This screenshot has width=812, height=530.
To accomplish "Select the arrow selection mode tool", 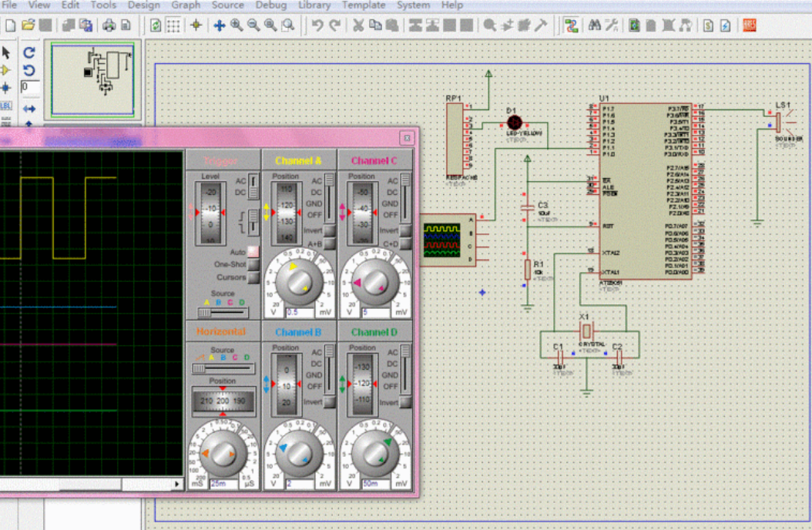I will pos(7,52).
